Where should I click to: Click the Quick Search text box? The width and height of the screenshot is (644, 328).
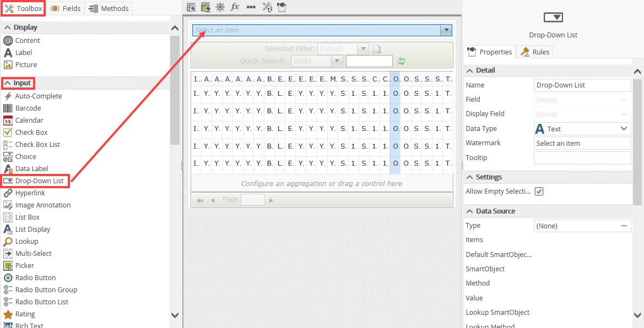click(x=369, y=61)
